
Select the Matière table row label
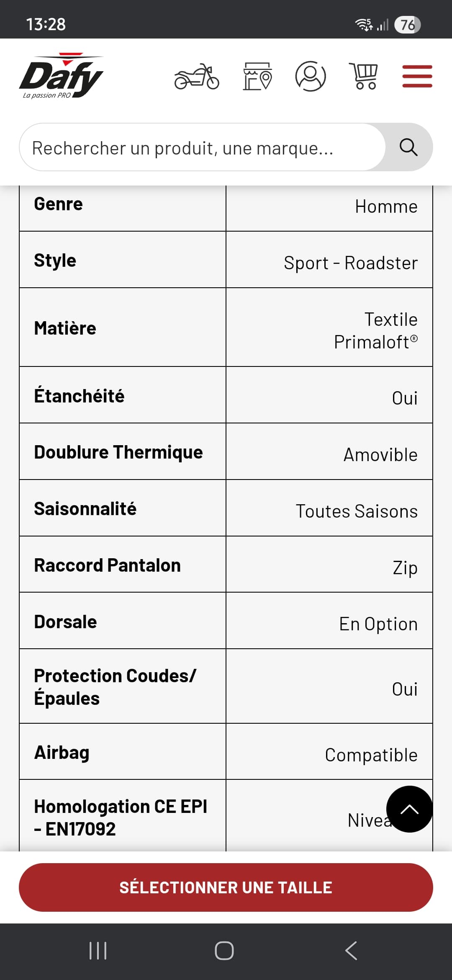[65, 328]
